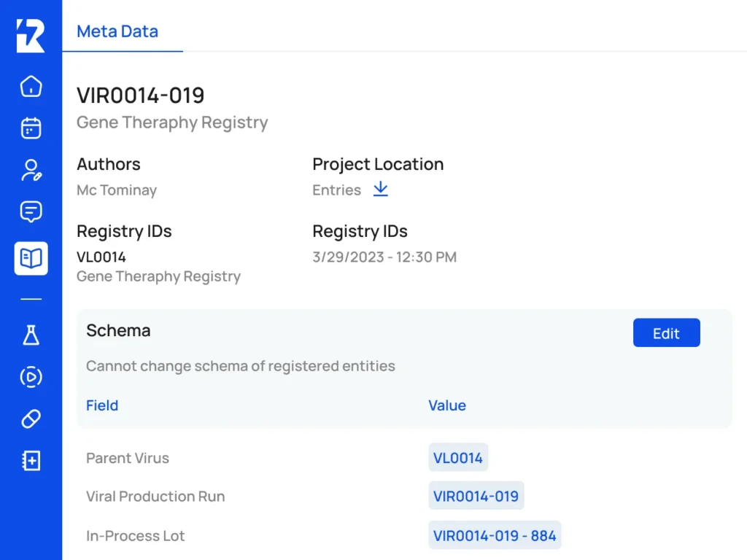This screenshot has width=747, height=560.
Task: Open the lab flask icon in the sidebar
Action: (x=31, y=335)
